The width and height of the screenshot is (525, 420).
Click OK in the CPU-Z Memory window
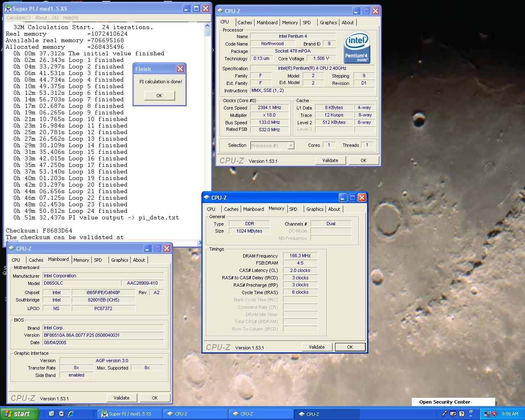[350, 347]
